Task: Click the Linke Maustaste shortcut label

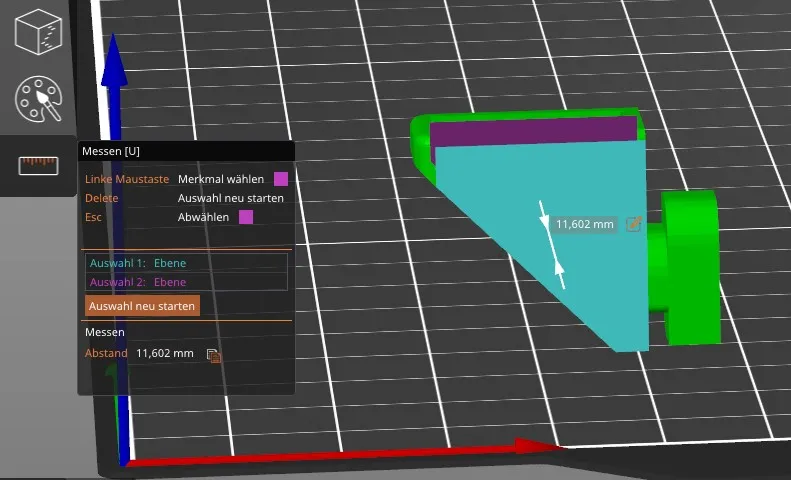Action: coord(127,179)
